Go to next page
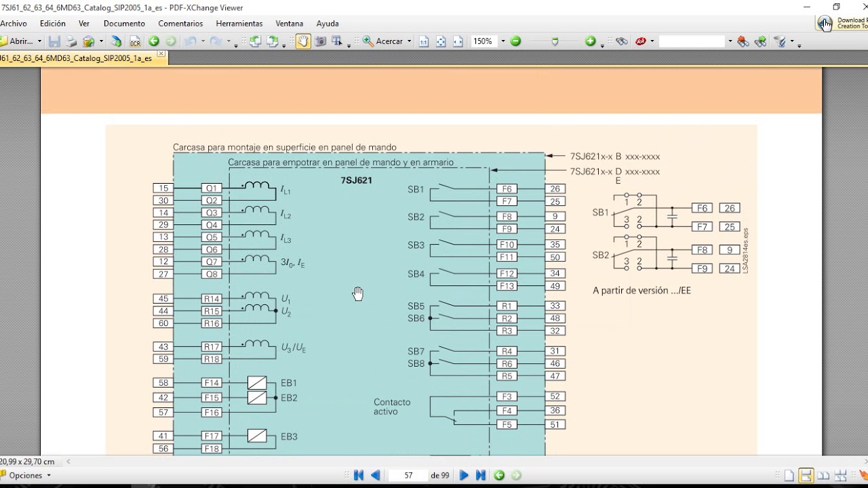This screenshot has height=488, width=868. tap(464, 475)
